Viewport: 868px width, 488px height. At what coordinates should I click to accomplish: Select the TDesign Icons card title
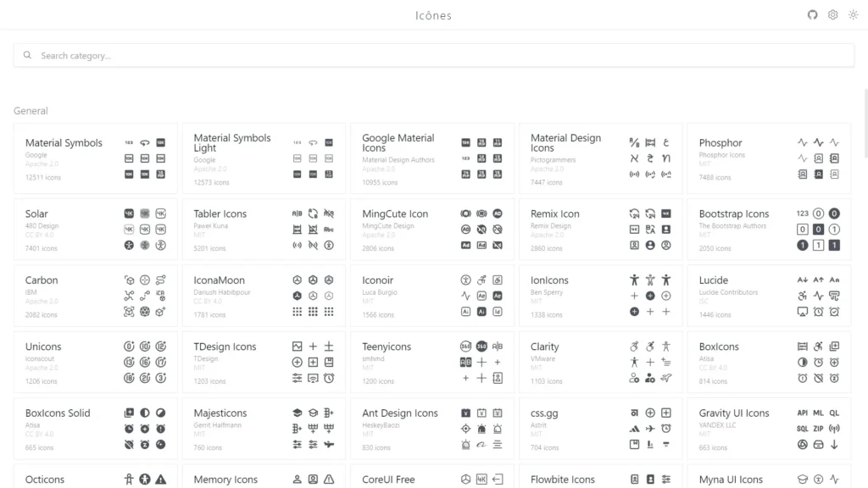[x=225, y=347]
